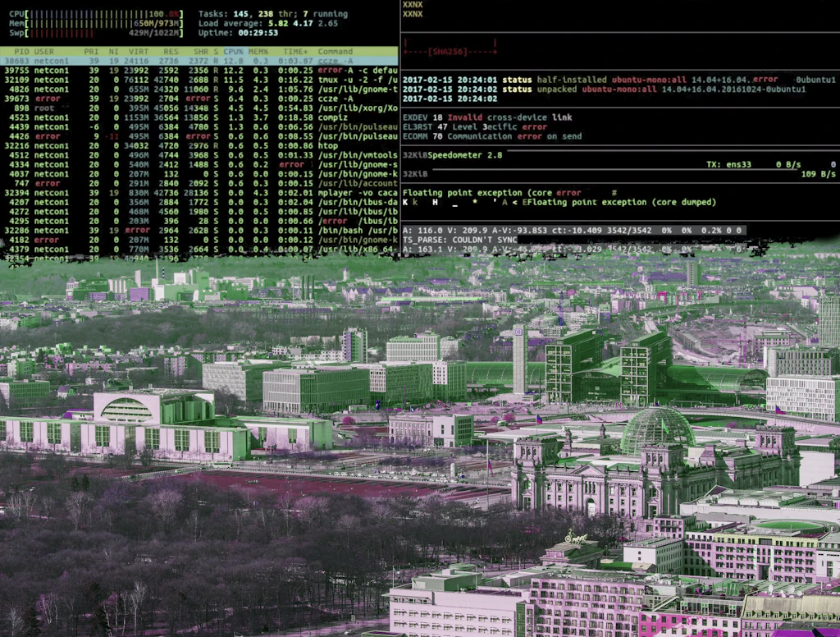
Task: Click the 109 B/s speed value
Action: click(818, 174)
